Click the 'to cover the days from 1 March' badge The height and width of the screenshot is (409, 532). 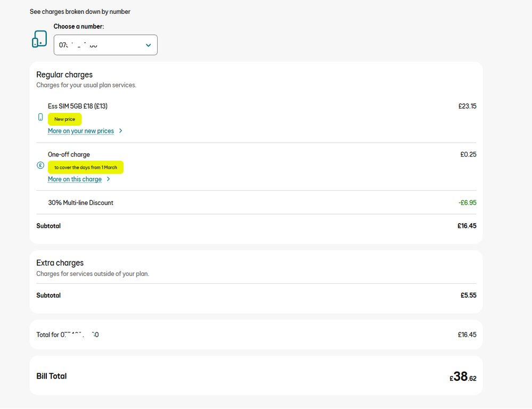(86, 167)
